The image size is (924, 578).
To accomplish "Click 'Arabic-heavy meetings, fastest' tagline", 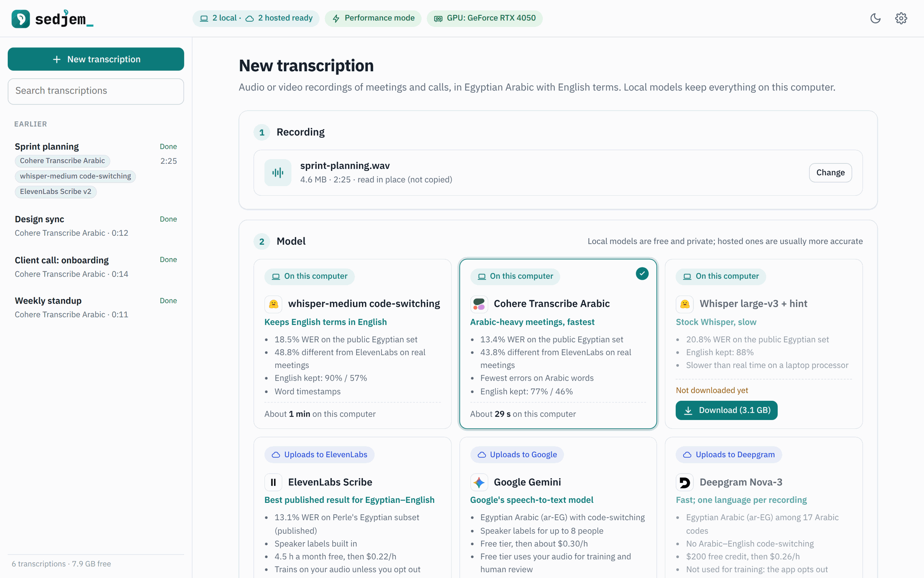I will [532, 322].
